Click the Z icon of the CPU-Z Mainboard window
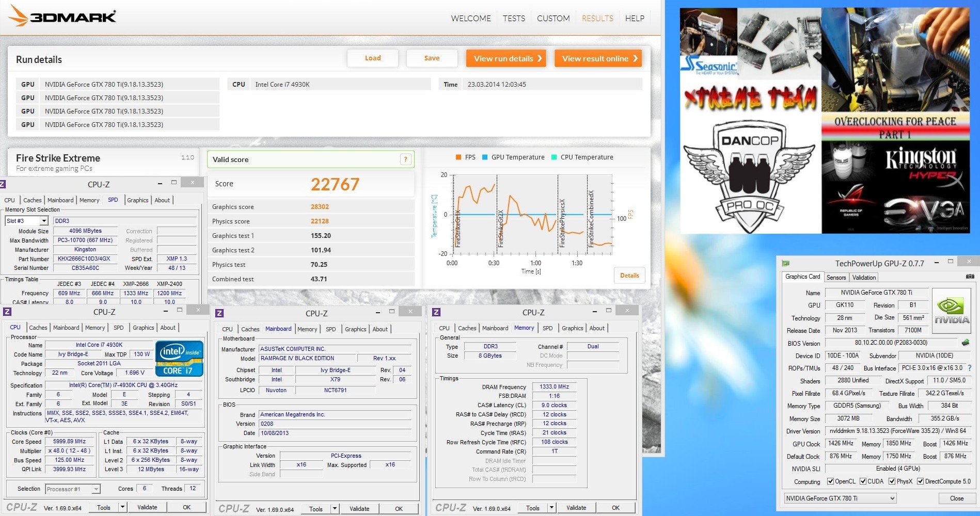980x516 pixels. [219, 313]
